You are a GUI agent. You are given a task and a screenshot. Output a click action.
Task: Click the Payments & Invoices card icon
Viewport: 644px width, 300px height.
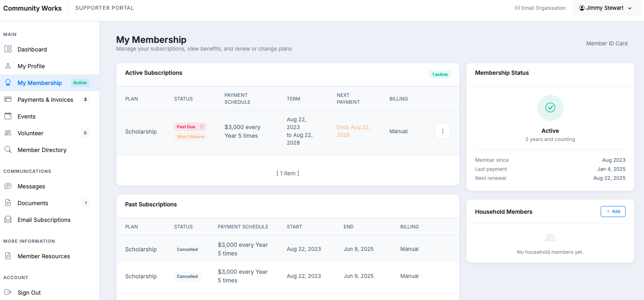point(8,99)
